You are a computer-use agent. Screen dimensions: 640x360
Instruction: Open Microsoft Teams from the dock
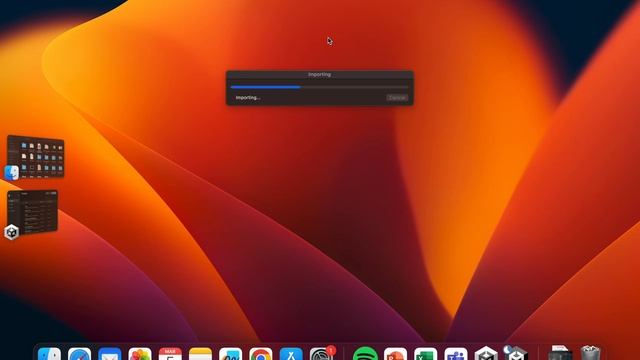click(x=456, y=354)
